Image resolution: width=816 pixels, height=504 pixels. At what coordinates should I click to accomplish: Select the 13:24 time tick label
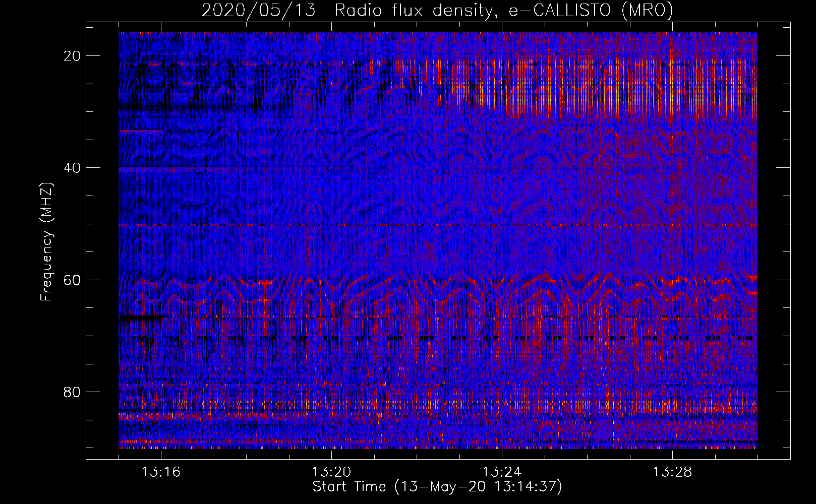click(502, 472)
